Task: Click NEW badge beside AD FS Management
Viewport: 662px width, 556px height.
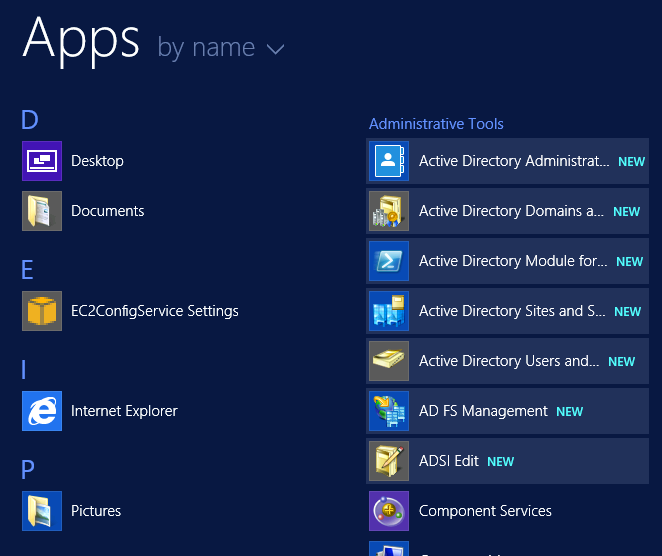Action: (570, 412)
